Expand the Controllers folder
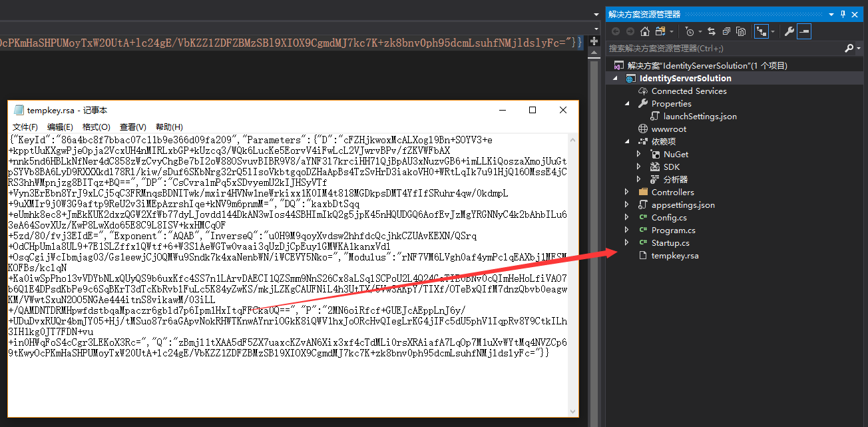Image resolution: width=868 pixels, height=427 pixels. pos(627,192)
